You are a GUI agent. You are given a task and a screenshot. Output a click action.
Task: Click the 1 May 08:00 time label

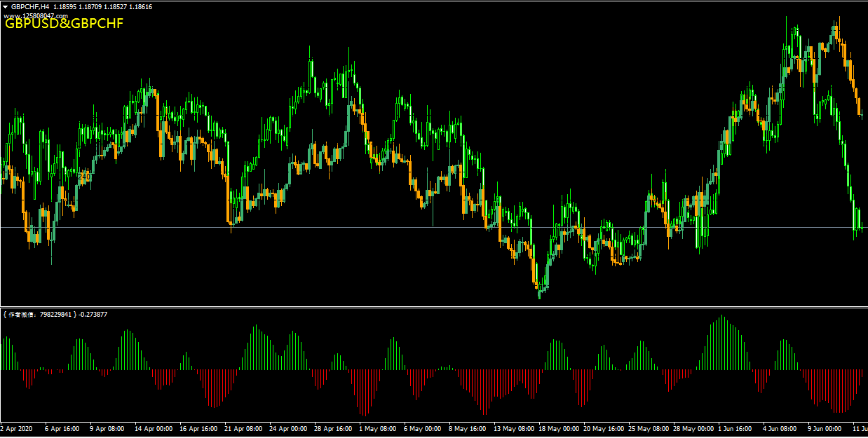click(x=378, y=428)
